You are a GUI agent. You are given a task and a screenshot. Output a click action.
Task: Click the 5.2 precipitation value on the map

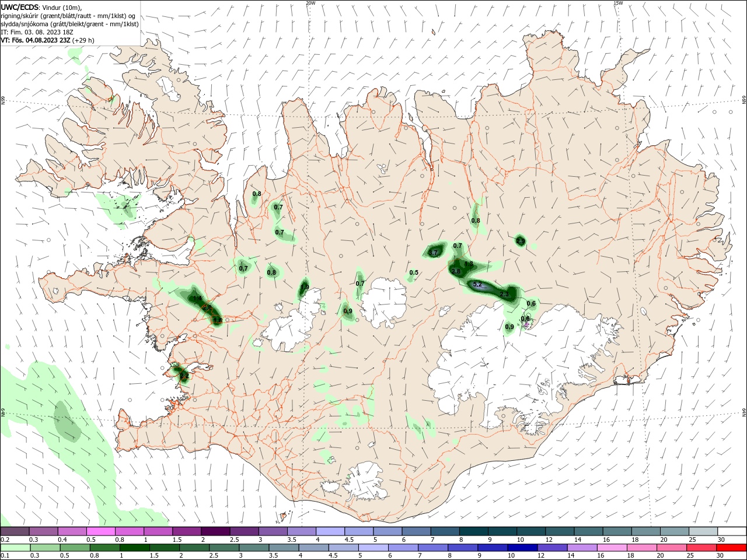point(477,284)
